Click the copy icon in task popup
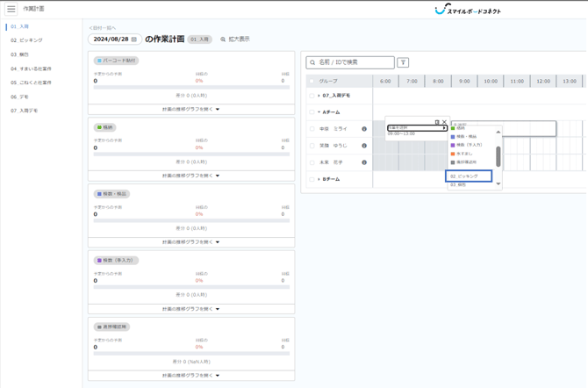 (x=437, y=123)
